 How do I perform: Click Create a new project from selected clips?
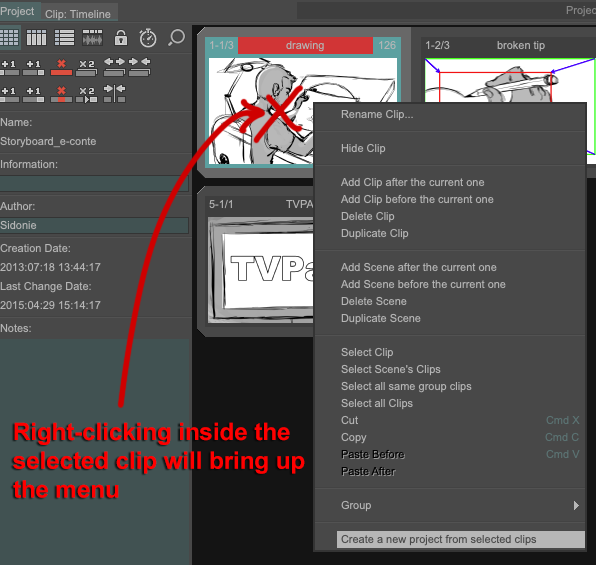click(460, 539)
